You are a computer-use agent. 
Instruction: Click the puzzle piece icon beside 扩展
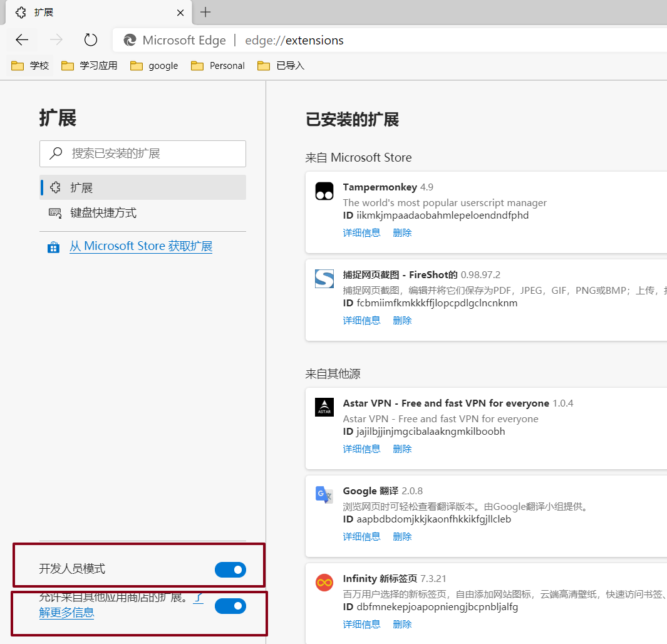(55, 187)
